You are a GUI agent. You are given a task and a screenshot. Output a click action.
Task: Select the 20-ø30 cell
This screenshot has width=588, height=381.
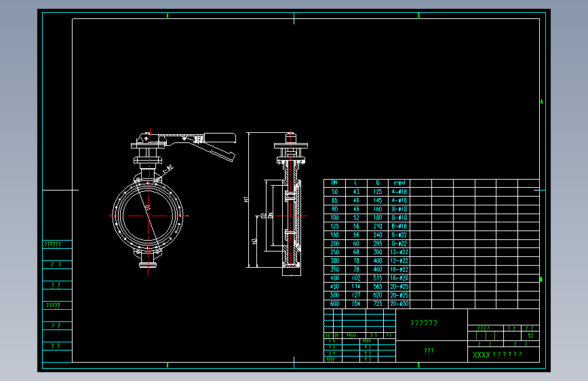tap(399, 304)
